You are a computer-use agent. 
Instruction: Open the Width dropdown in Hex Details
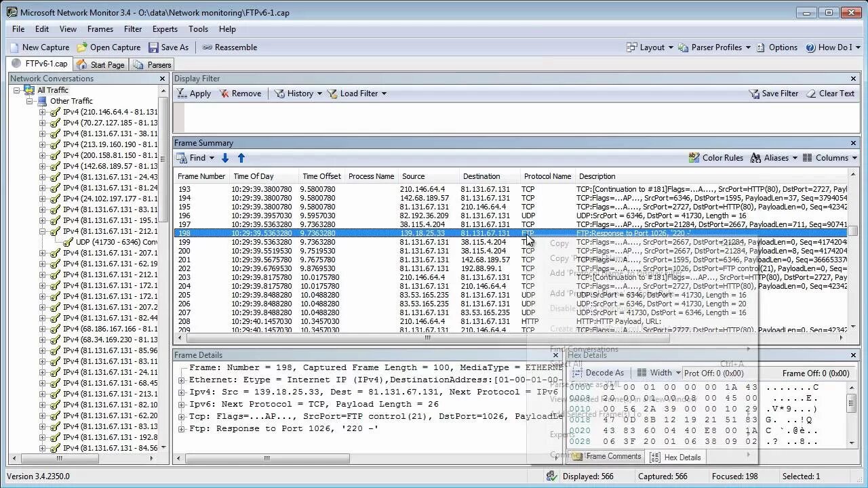659,373
